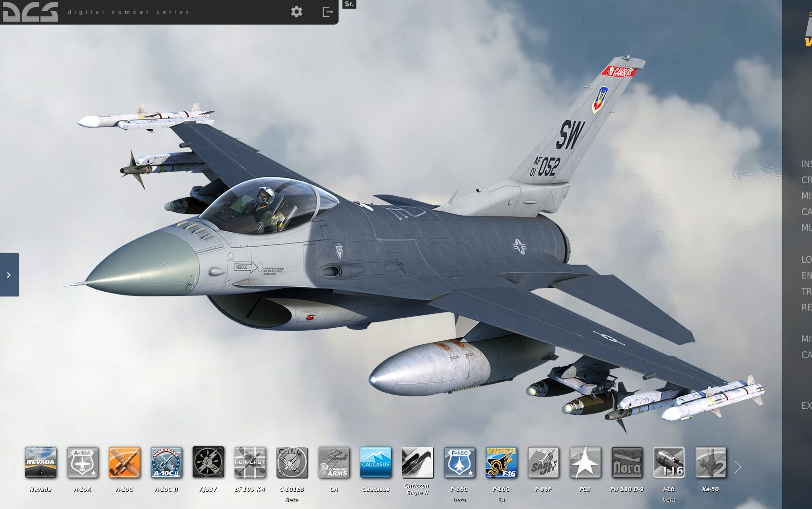
Task: Click the Sr. rank badge
Action: [349, 4]
